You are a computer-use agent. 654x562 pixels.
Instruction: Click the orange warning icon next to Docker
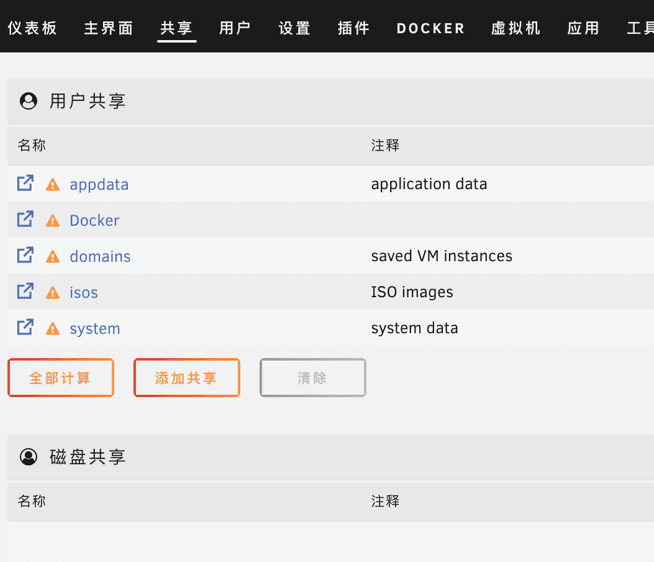point(53,221)
